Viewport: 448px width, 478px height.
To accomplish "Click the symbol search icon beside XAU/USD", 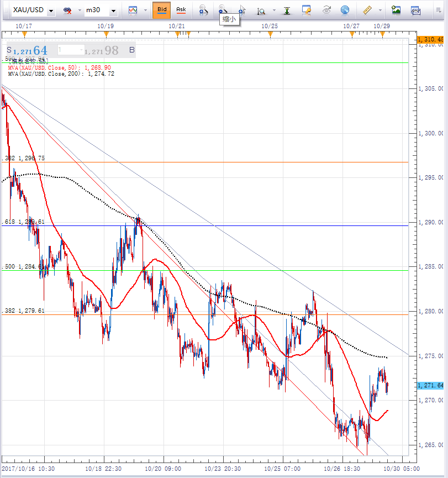I will (x=68, y=10).
